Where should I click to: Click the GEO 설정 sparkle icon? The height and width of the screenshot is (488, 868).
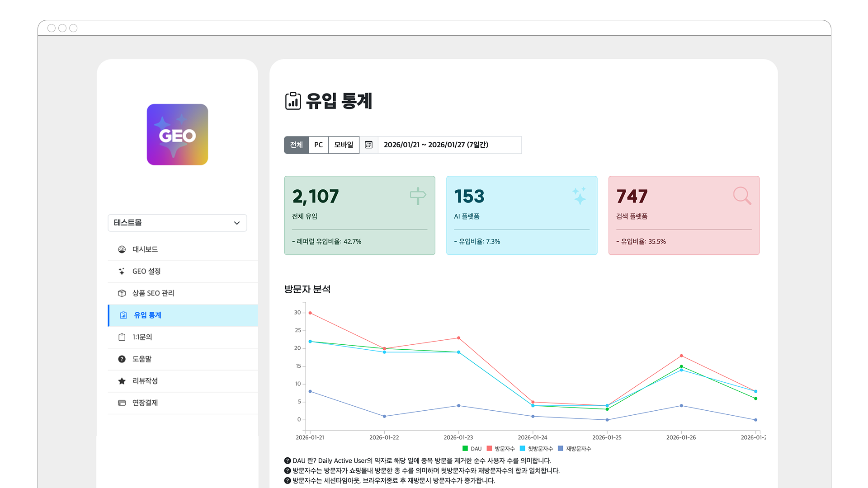pos(122,271)
